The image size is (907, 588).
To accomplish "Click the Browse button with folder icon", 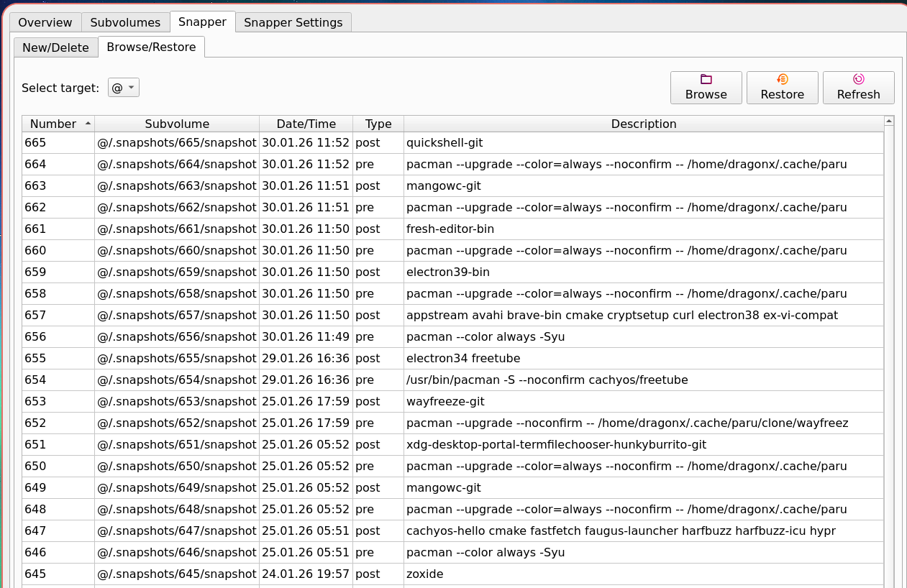I will click(x=706, y=88).
